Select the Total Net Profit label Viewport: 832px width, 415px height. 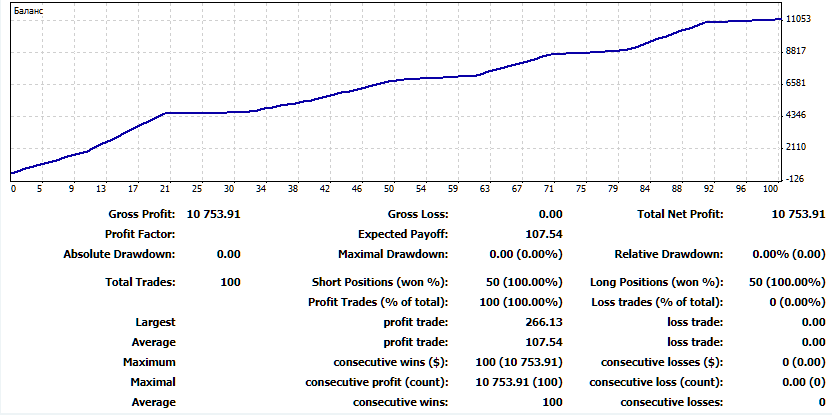pyautogui.click(x=679, y=214)
